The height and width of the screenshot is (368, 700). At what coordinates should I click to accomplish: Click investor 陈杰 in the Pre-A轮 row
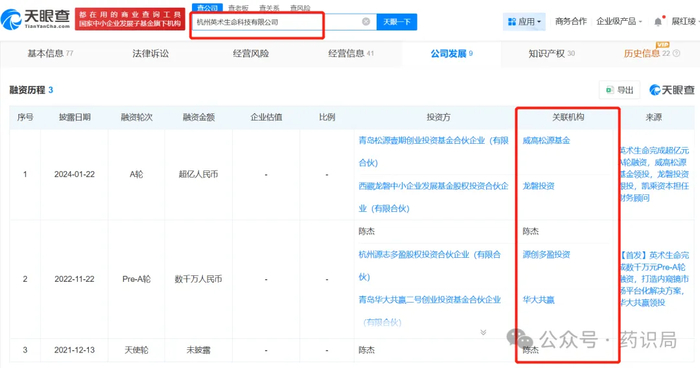click(x=367, y=231)
